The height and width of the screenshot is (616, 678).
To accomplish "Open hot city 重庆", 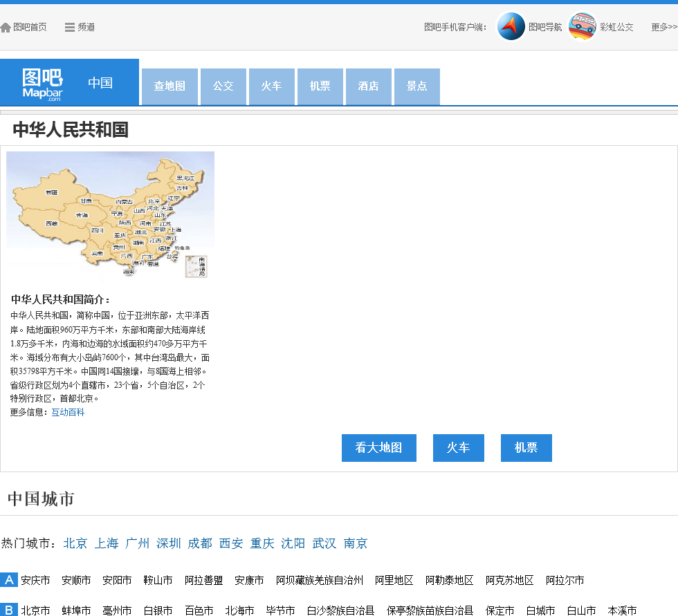I will tap(262, 543).
